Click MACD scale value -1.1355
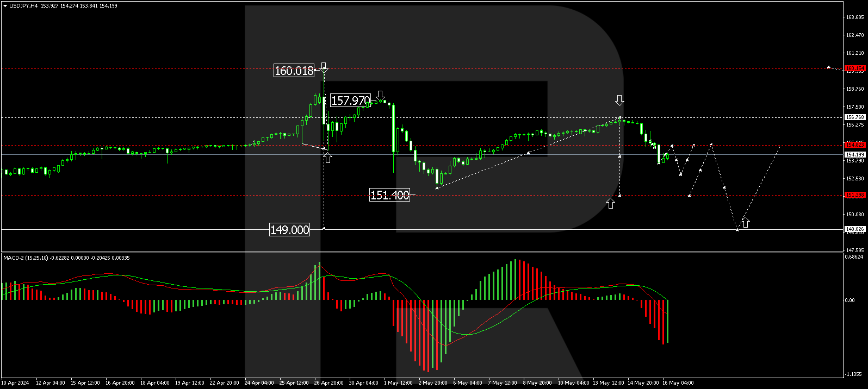The height and width of the screenshot is (389, 868). tap(854, 374)
